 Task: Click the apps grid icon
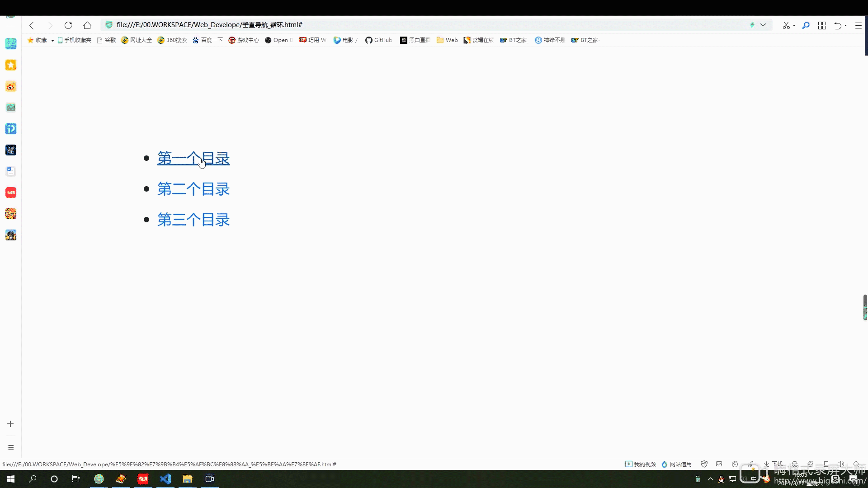(822, 25)
